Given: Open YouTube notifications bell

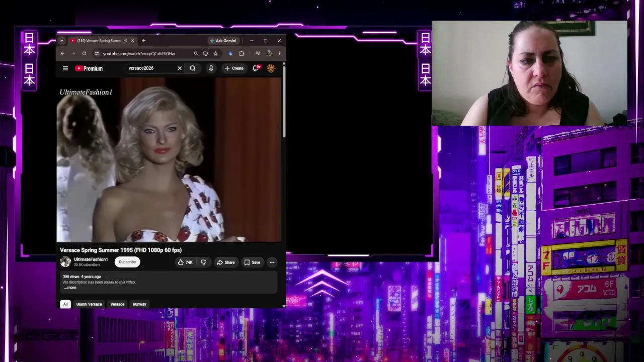Looking at the screenshot, I should [x=256, y=68].
